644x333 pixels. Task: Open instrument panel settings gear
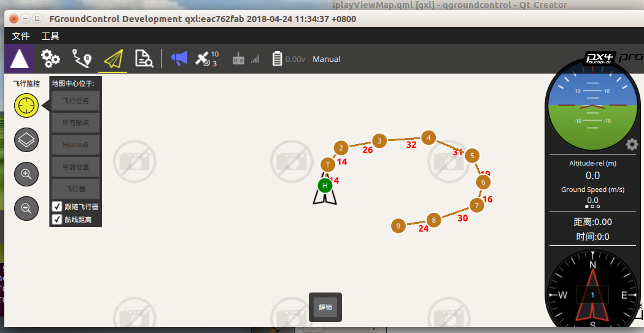click(632, 144)
